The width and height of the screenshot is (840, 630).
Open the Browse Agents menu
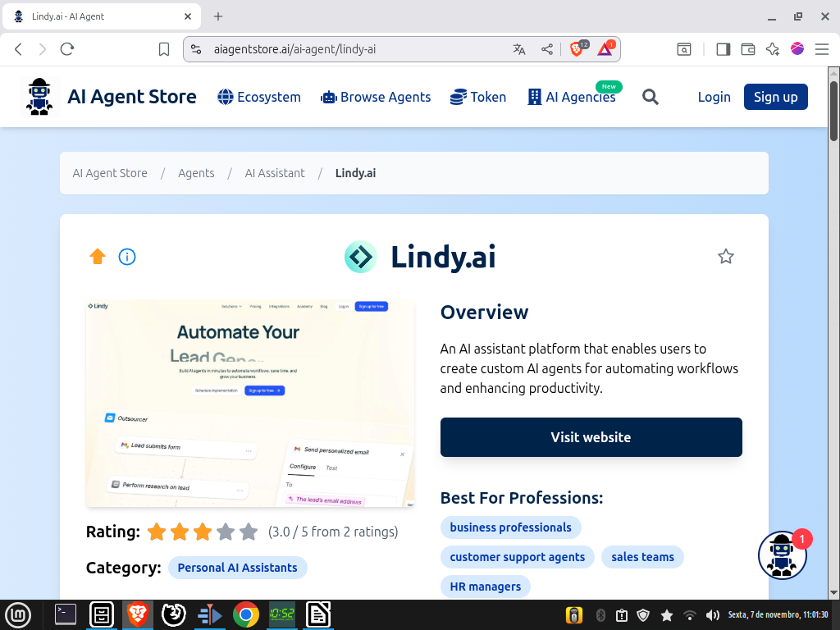(375, 97)
